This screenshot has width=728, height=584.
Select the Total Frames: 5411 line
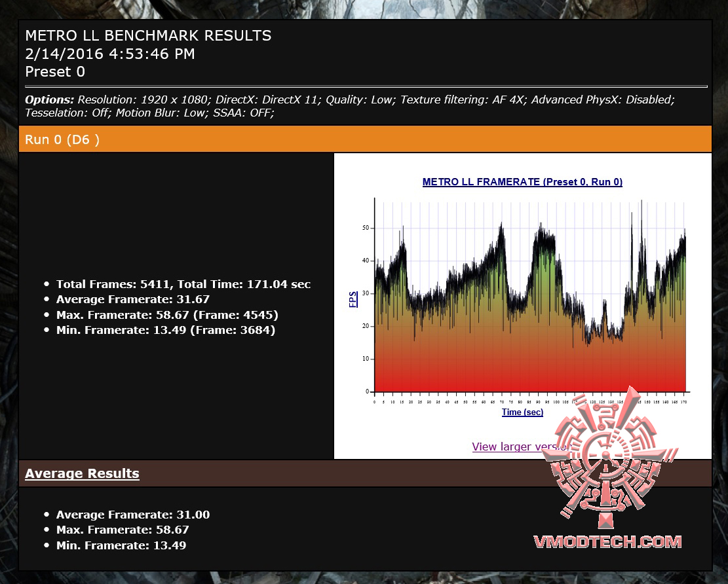[x=183, y=284]
